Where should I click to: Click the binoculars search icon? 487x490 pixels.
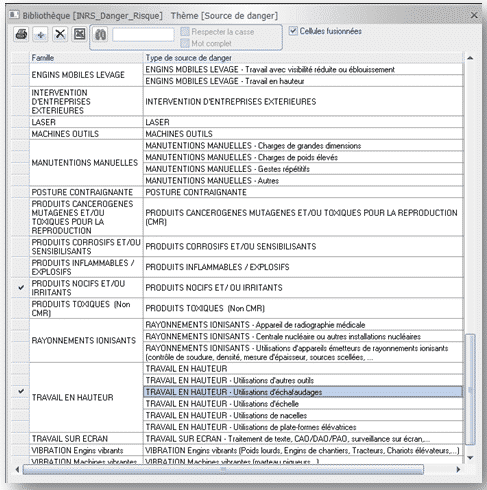tap(100, 35)
